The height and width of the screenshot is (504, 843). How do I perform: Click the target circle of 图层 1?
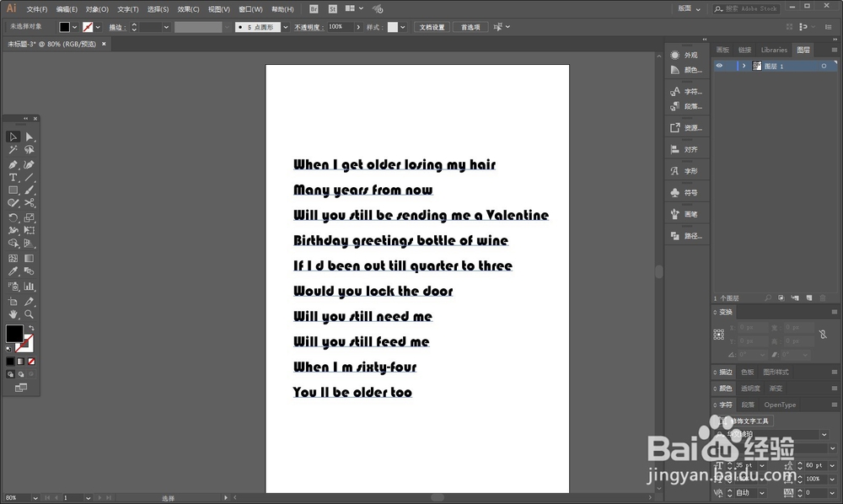pos(824,66)
